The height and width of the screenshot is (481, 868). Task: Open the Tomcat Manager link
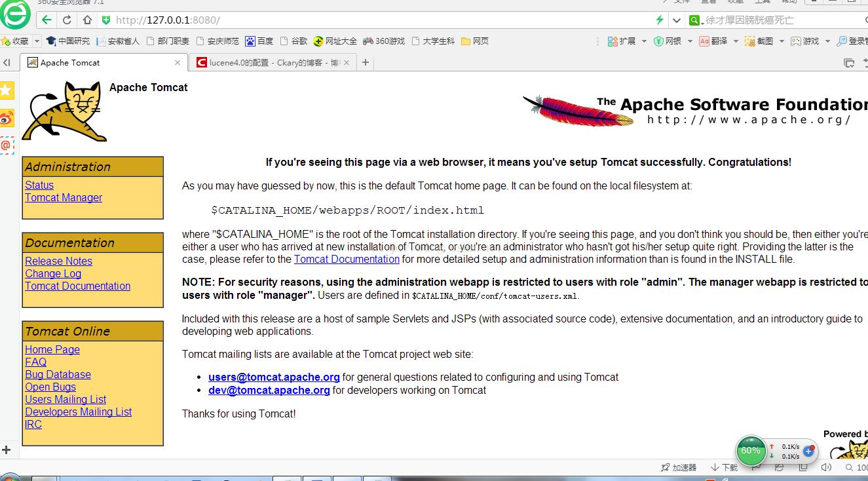click(64, 198)
